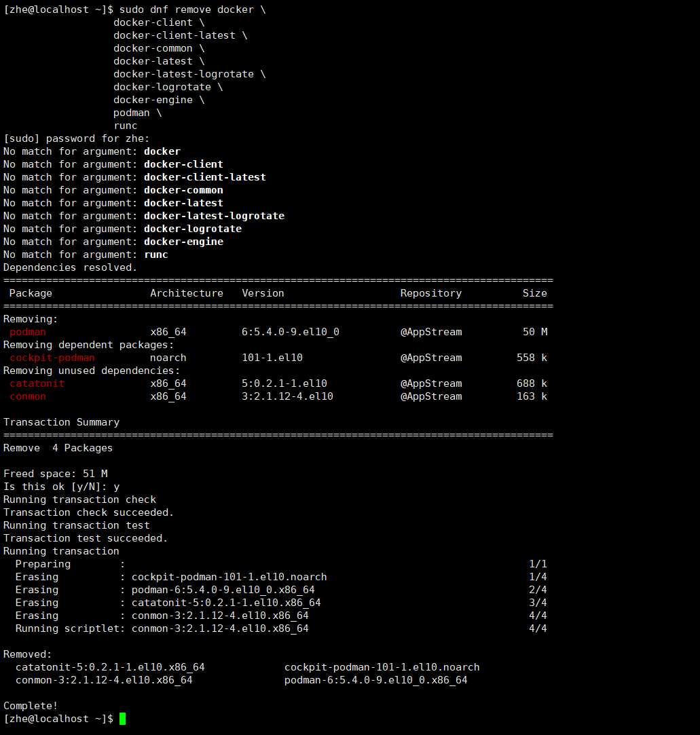This screenshot has width=700, height=735.
Task: Click version '5:0.2.1-1.el10' in table
Action: (284, 383)
